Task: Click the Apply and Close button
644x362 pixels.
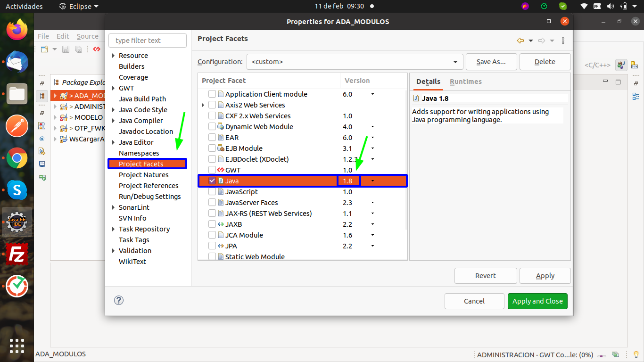Action: click(x=537, y=301)
